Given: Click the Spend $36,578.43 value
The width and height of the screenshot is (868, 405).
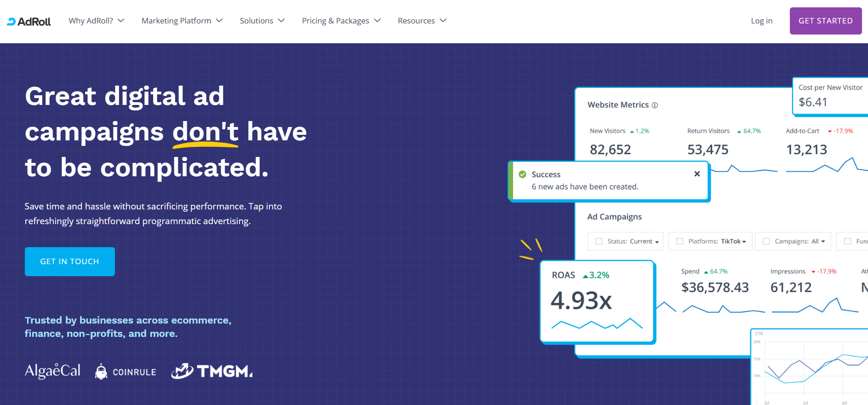Looking at the screenshot, I should [x=715, y=288].
